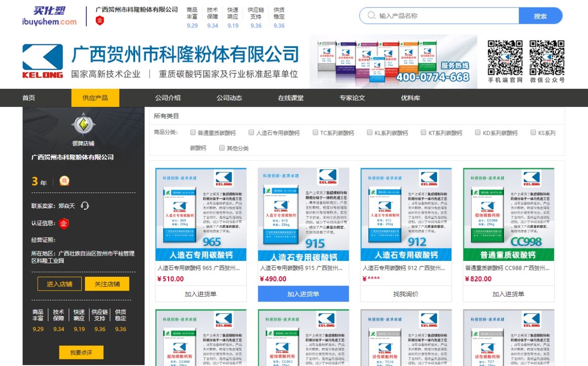This screenshot has height=366, width=588.
Task: Select the 供应产品 nav tab
Action: tap(95, 98)
